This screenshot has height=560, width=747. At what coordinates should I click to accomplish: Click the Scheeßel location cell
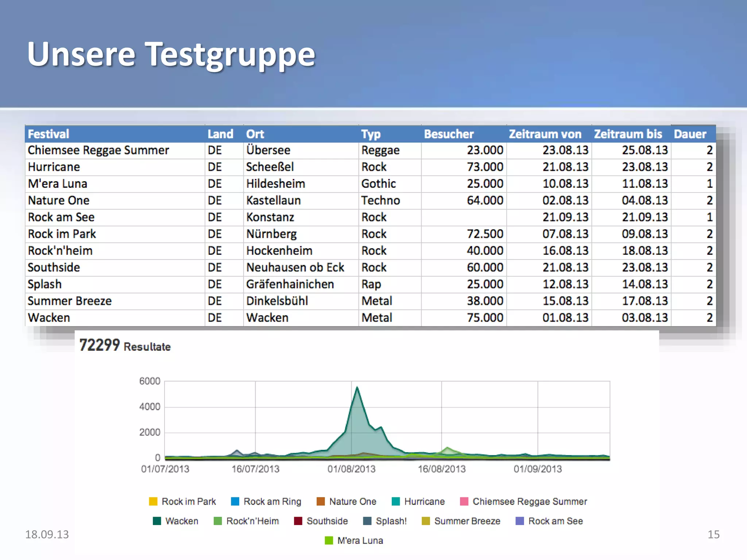point(301,167)
